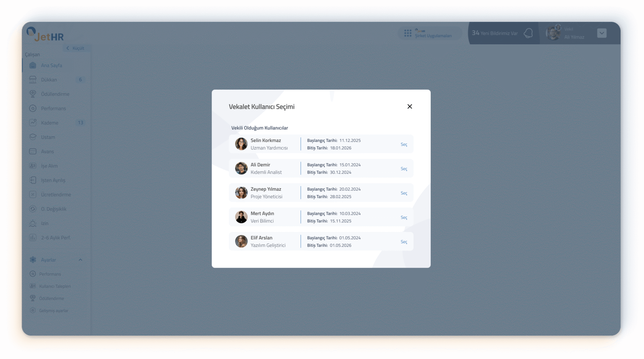Go to Kullanıcı Talepleri settings item
This screenshot has height=359, width=644.
[55, 286]
